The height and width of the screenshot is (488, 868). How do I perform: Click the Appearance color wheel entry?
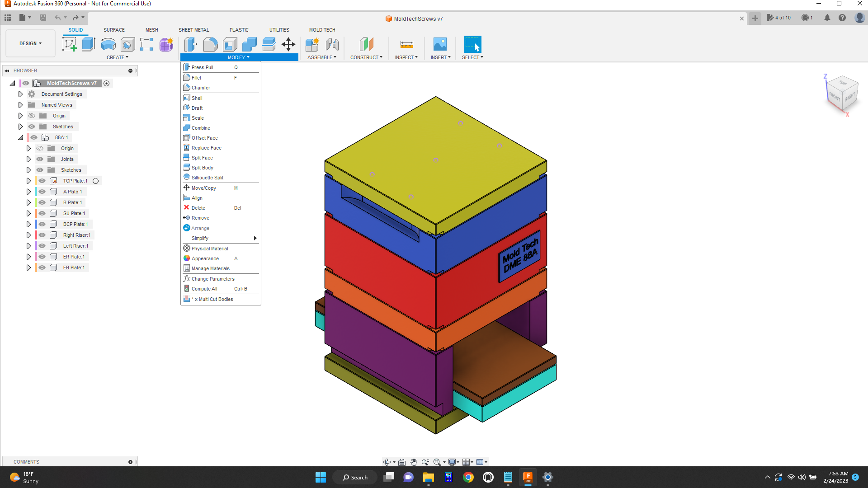205,258
